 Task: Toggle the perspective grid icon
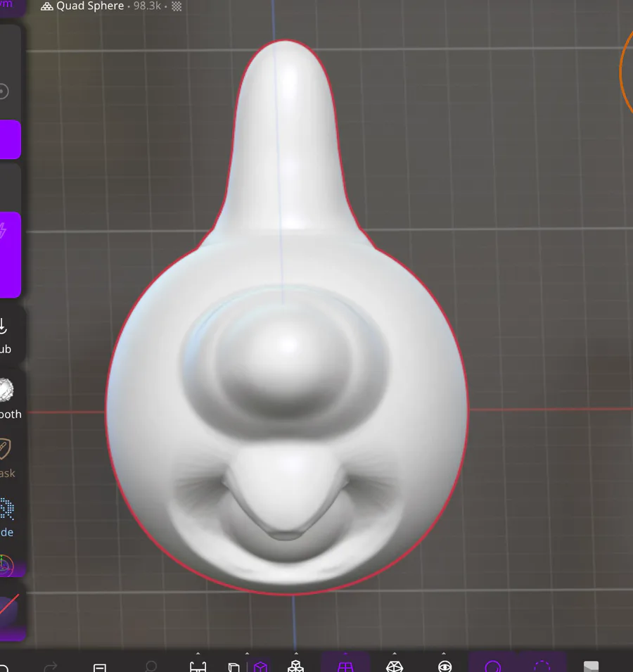(345, 666)
